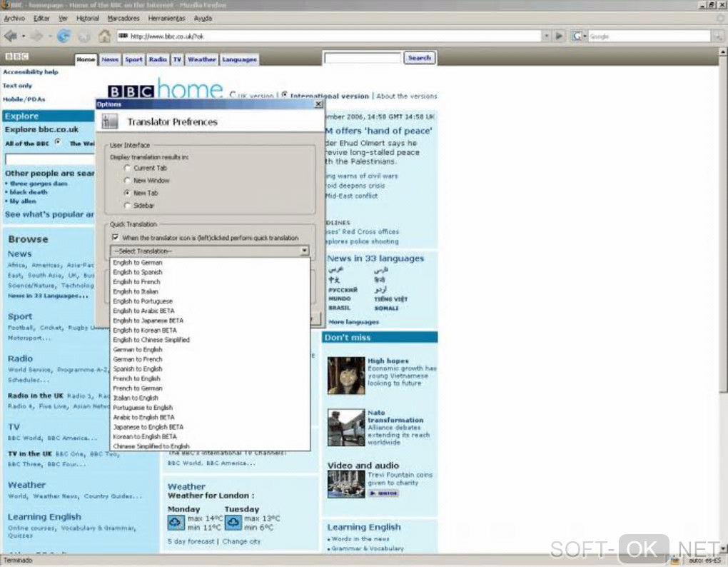Click More languages link
Viewport: 728px width, 567px height.
tap(354, 322)
